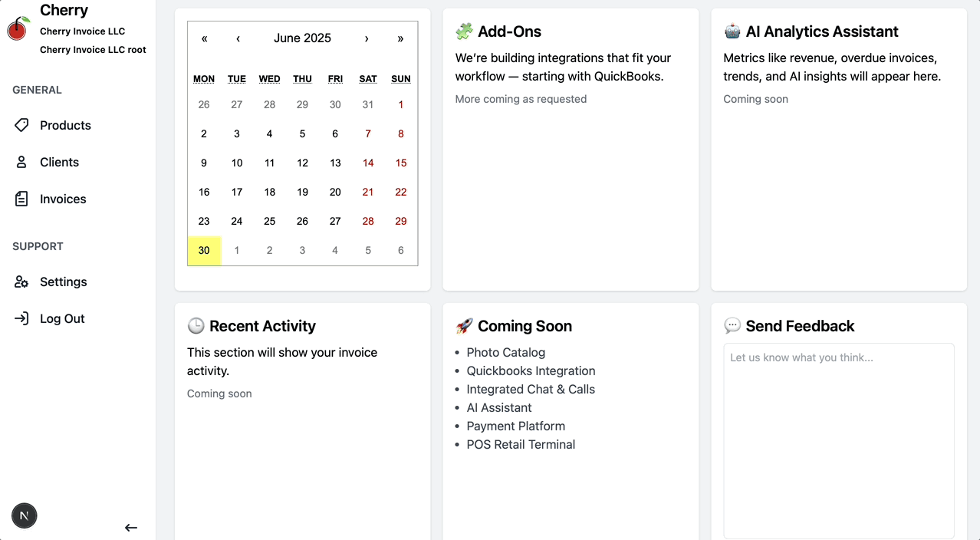980x540 pixels.
Task: Select July 4 in the calendar
Action: tap(335, 250)
